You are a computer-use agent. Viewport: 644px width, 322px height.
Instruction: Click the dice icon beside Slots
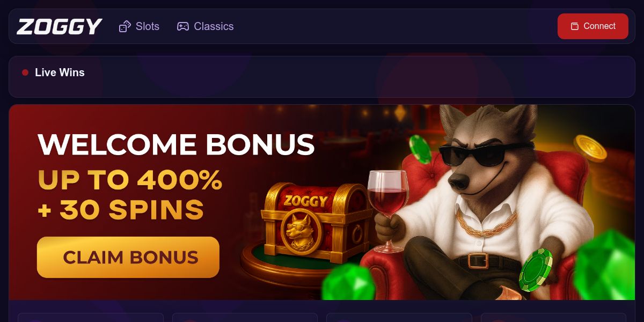pos(125,26)
